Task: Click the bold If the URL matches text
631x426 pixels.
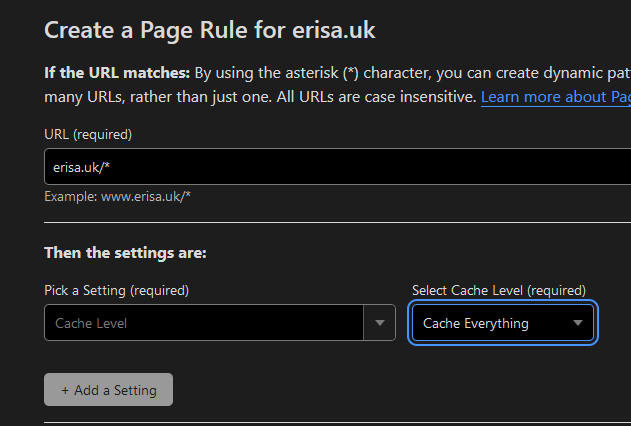Action: [x=115, y=73]
